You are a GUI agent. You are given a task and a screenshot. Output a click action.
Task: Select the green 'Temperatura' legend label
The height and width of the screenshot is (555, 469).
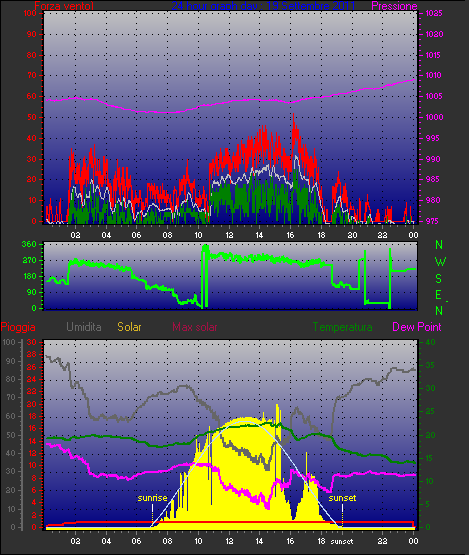pos(342,327)
